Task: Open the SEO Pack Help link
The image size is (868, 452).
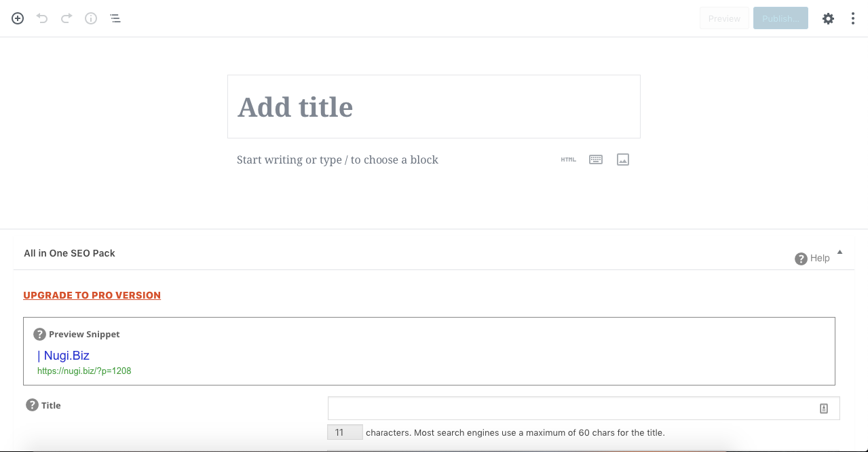Action: click(x=812, y=258)
